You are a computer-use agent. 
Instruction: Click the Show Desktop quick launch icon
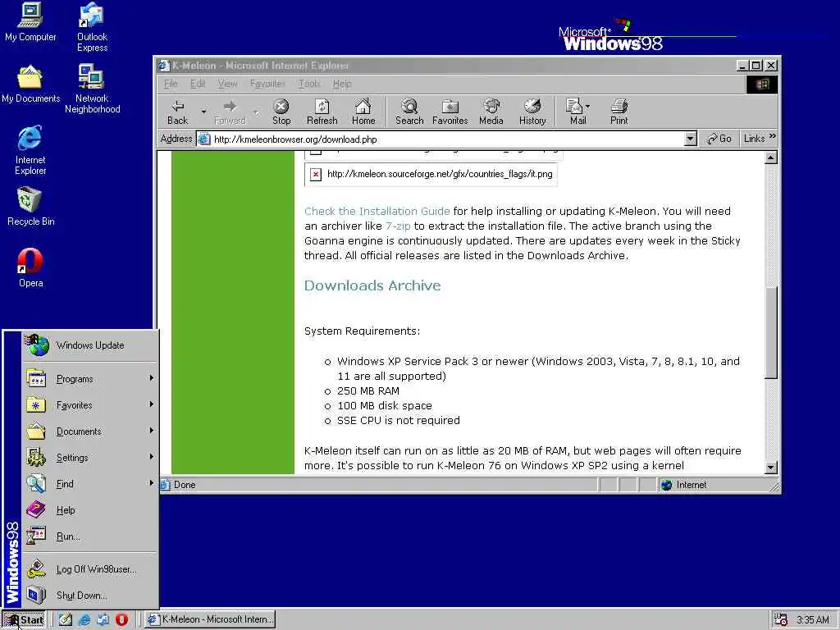pos(66,619)
